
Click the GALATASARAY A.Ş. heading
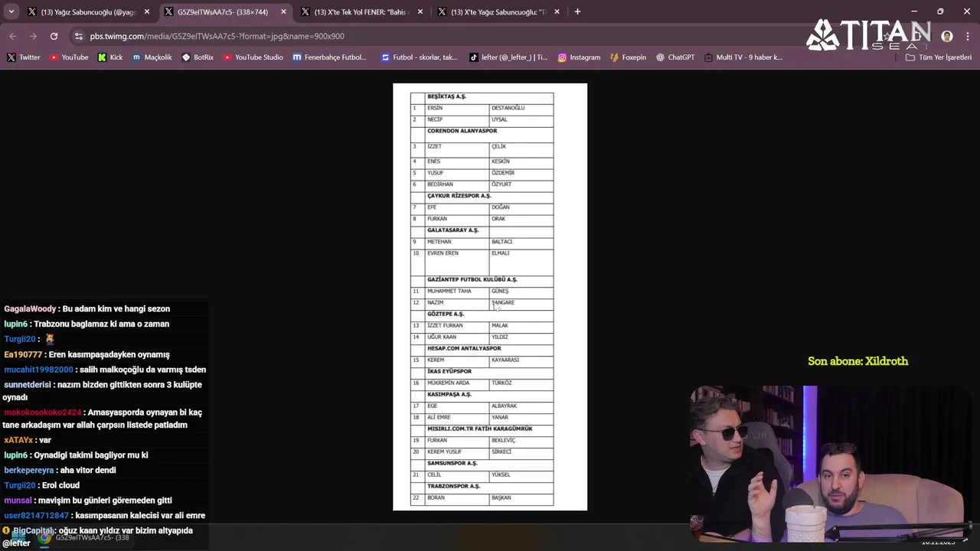point(452,230)
